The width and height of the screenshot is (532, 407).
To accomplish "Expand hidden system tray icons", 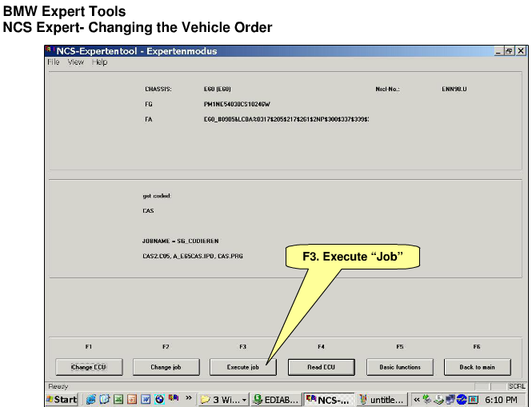I will (417, 400).
